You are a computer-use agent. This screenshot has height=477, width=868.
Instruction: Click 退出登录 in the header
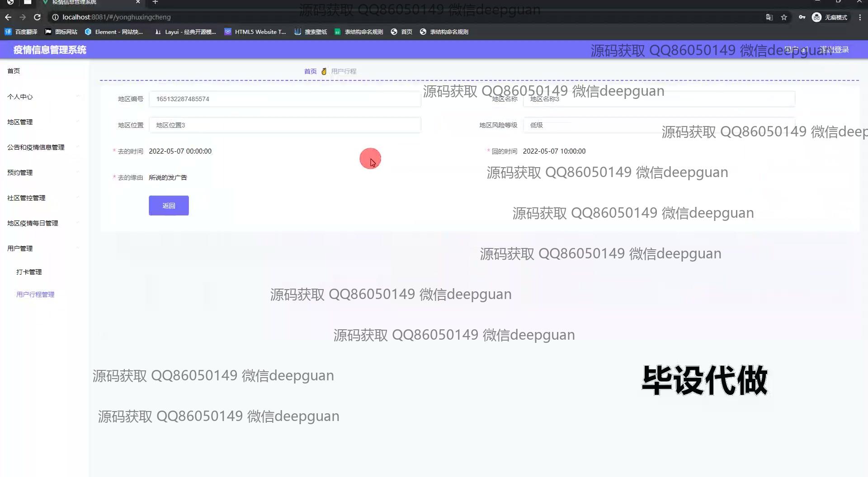pos(835,50)
